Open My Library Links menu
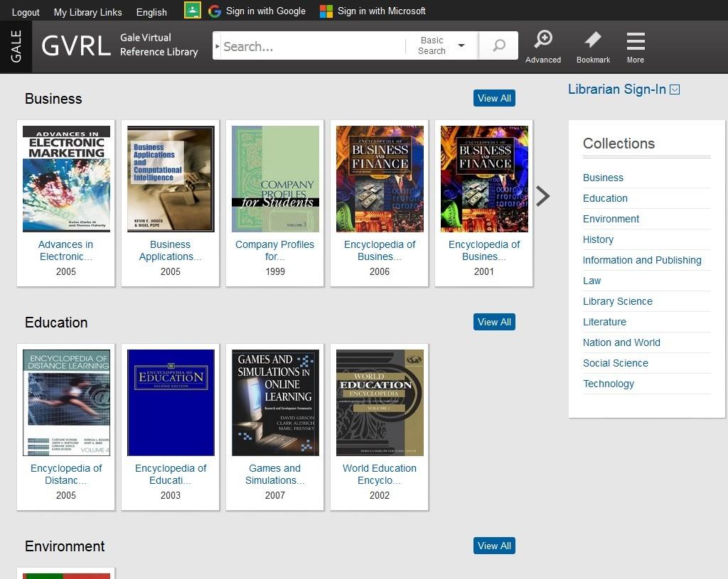The image size is (728, 579). tap(87, 12)
